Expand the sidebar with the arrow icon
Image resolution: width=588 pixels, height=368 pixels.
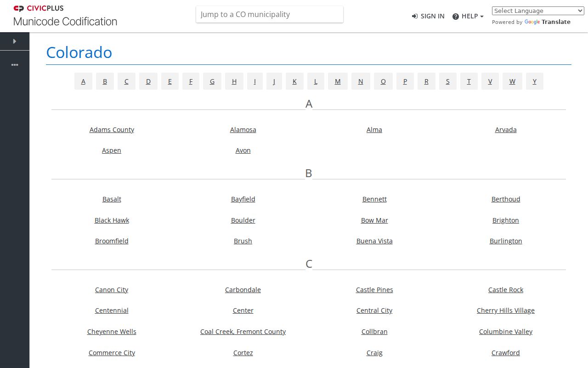click(15, 41)
